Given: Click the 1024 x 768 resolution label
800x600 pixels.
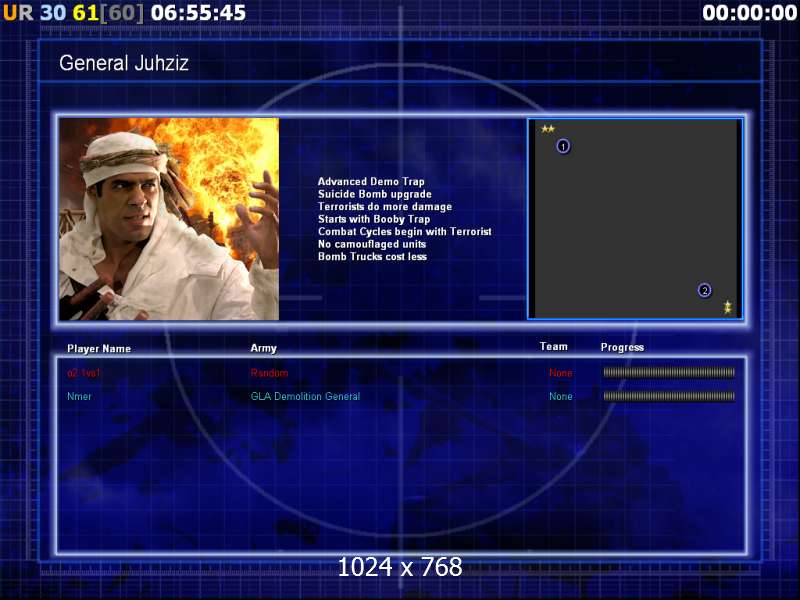Looking at the screenshot, I should point(400,567).
